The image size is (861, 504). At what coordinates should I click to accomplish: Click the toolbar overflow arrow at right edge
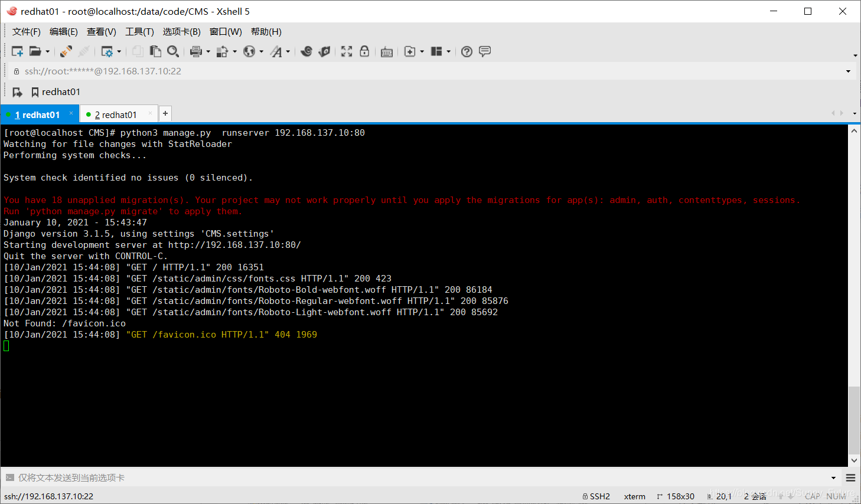point(855,55)
